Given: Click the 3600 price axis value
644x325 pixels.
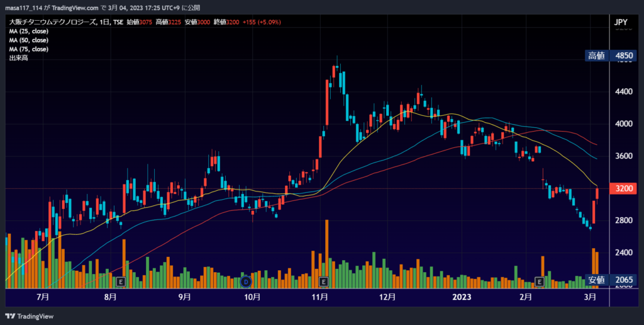Looking at the screenshot, I should [x=623, y=156].
